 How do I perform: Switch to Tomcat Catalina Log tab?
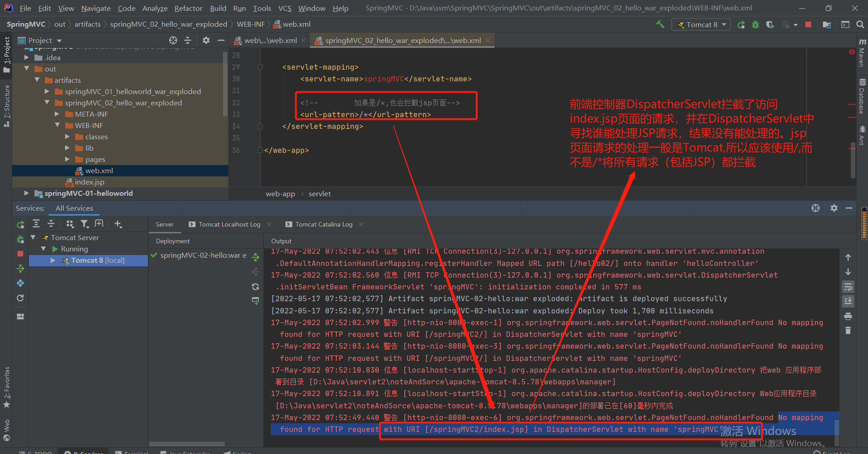(324, 224)
